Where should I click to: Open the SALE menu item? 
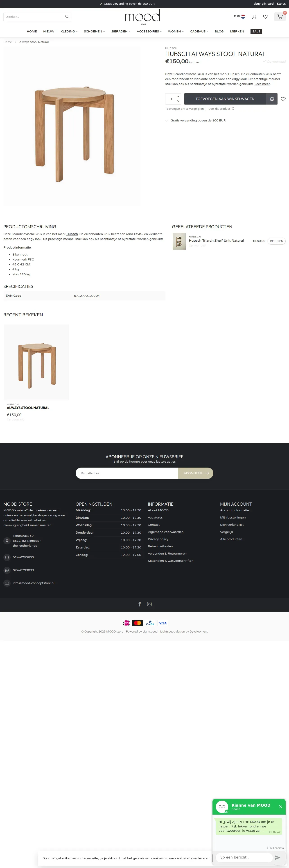click(x=256, y=31)
